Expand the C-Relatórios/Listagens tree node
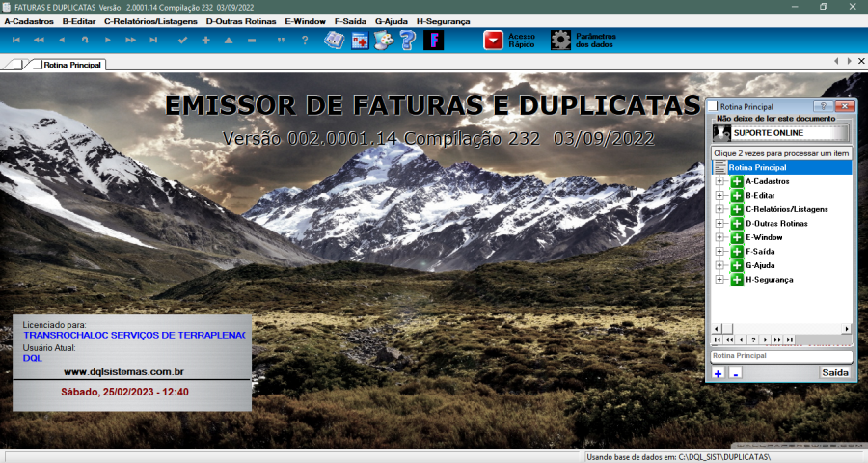This screenshot has width=868, height=463. click(x=719, y=209)
